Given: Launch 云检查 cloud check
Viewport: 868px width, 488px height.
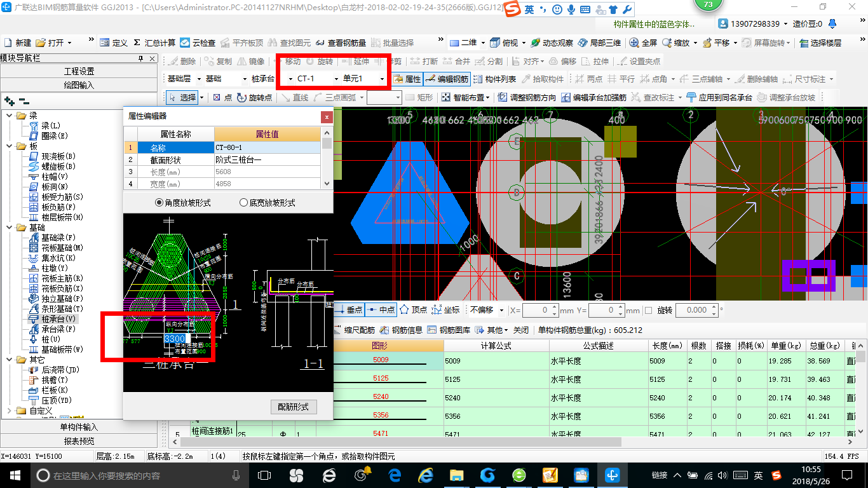Looking at the screenshot, I should (198, 43).
